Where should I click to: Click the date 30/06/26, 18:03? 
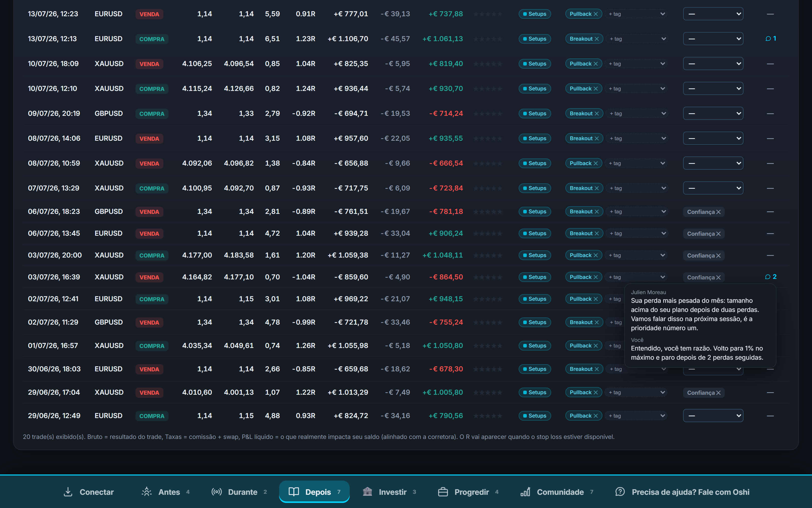click(54, 369)
